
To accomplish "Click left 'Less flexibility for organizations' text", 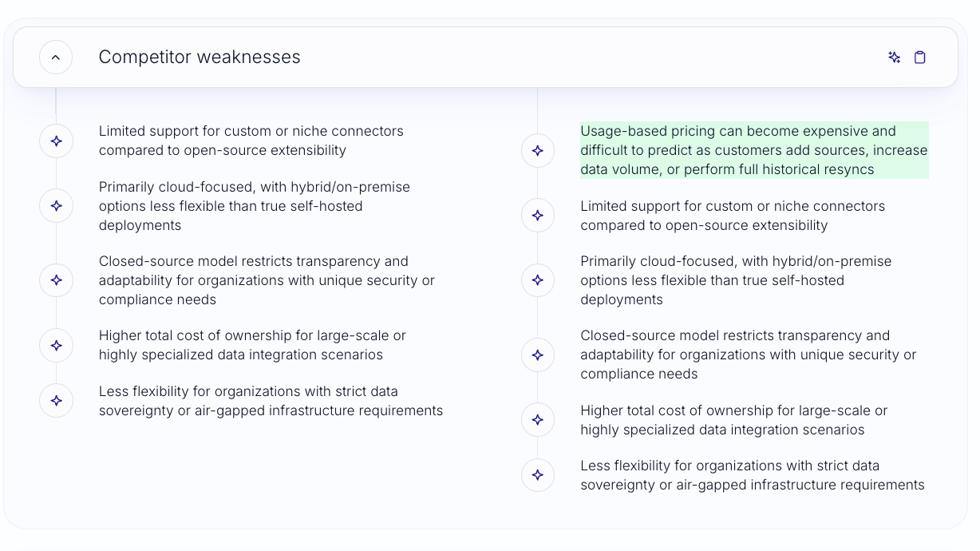I will coord(271,401).
